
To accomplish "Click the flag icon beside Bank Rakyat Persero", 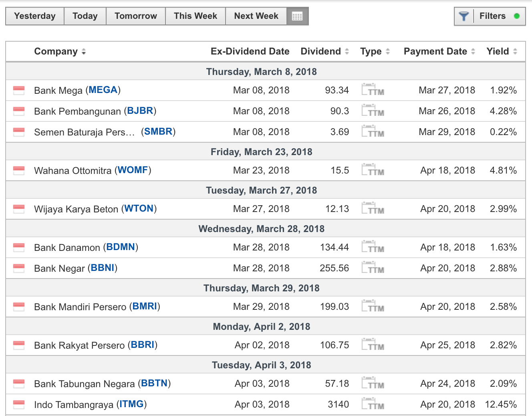I will coord(19,345).
